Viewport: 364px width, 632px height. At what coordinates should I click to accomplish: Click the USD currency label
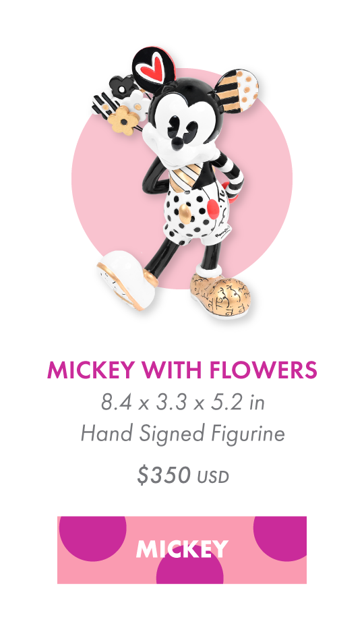[x=212, y=478]
